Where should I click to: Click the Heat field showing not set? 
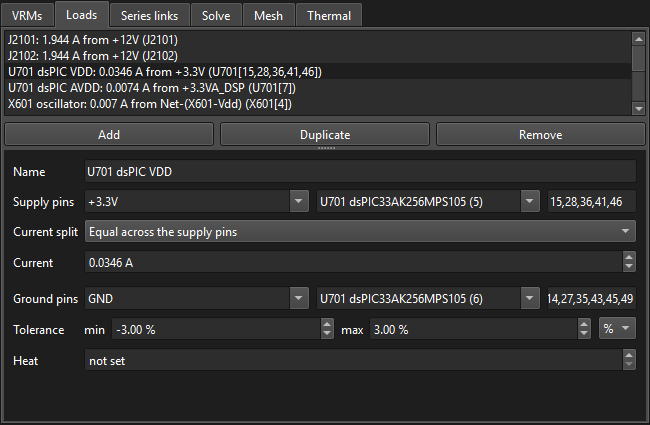tap(354, 360)
